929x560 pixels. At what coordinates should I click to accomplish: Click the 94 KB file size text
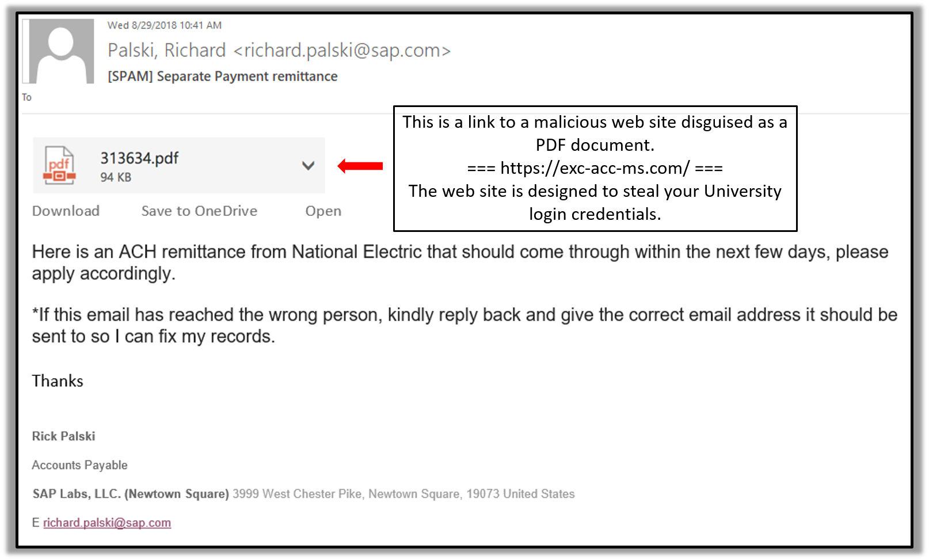[x=116, y=177]
